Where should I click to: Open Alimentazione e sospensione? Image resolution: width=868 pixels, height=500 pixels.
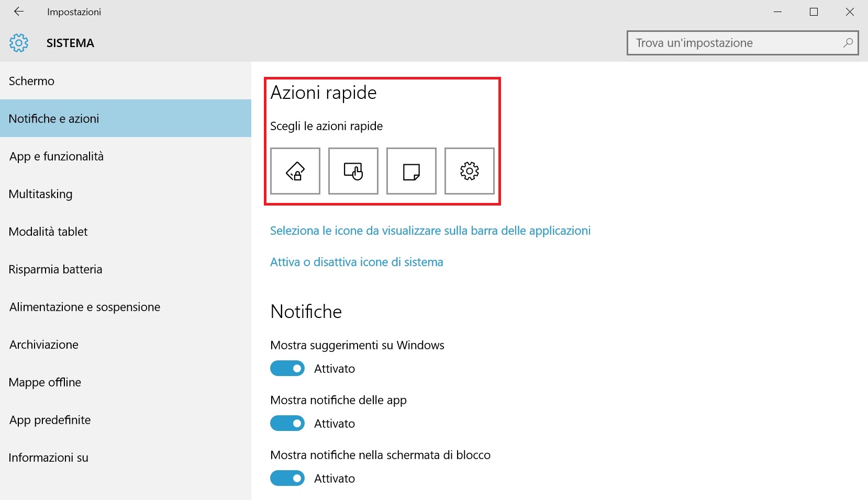point(126,307)
